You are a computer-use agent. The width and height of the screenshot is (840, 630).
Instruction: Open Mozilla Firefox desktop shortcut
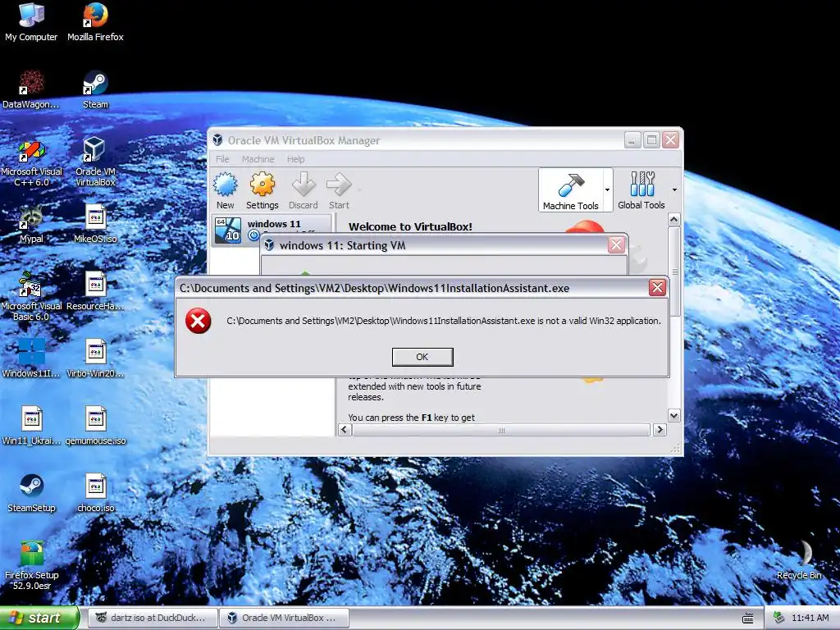(x=95, y=22)
